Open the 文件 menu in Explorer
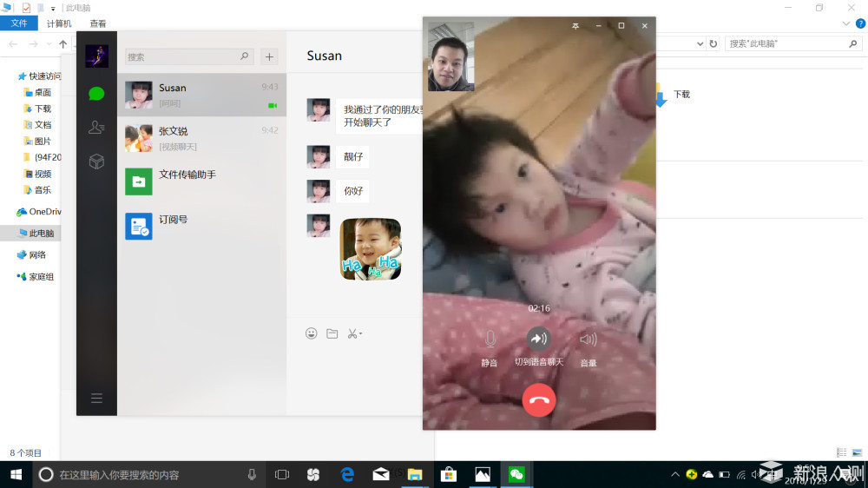 tap(19, 23)
